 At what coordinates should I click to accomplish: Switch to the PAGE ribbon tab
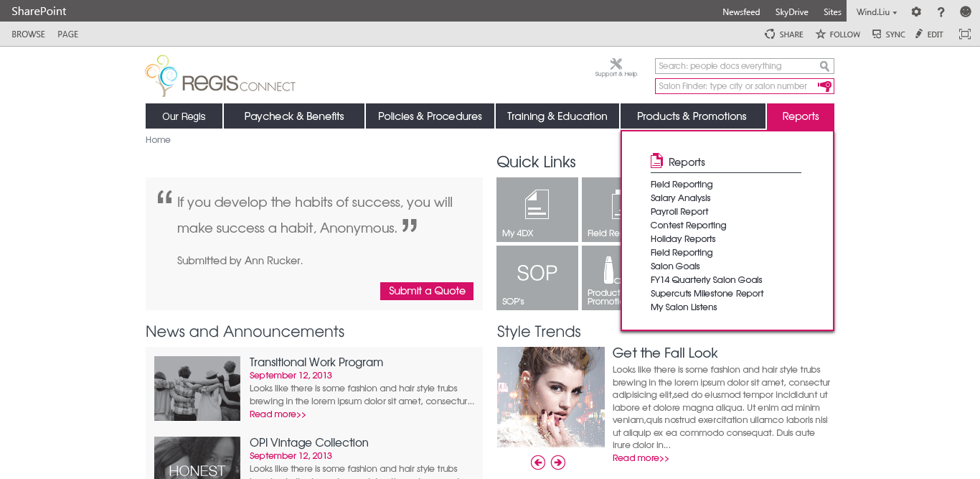(x=68, y=34)
